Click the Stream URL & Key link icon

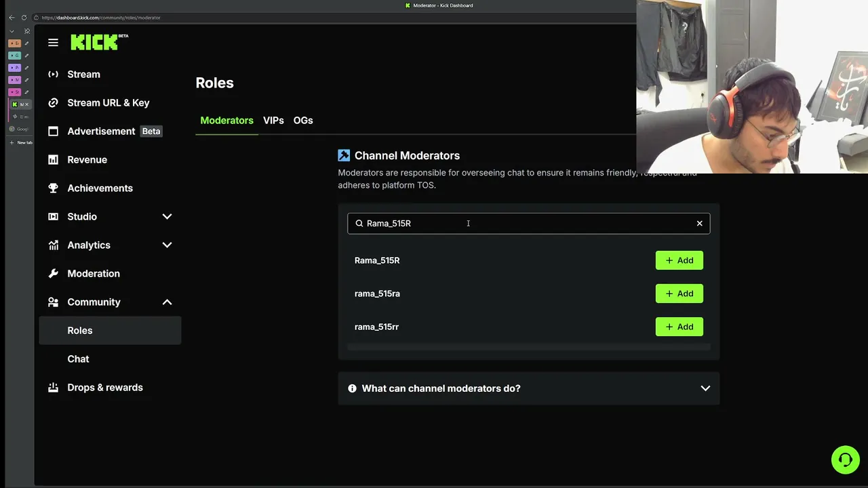(53, 103)
